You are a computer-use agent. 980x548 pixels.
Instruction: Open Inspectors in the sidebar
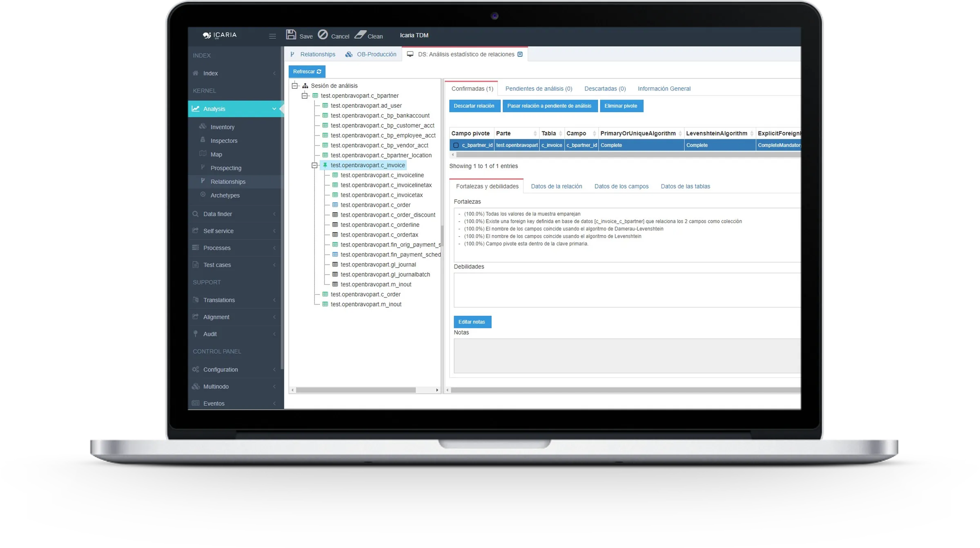pos(224,141)
